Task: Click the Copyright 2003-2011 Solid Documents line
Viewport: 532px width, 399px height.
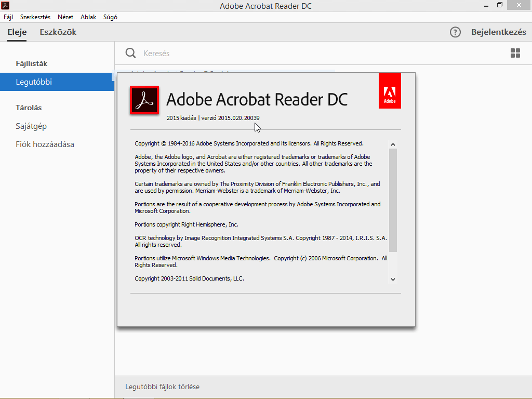Action: click(x=189, y=278)
